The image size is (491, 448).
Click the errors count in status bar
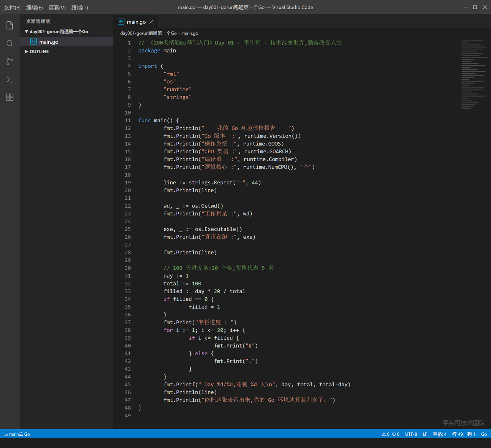point(396,434)
